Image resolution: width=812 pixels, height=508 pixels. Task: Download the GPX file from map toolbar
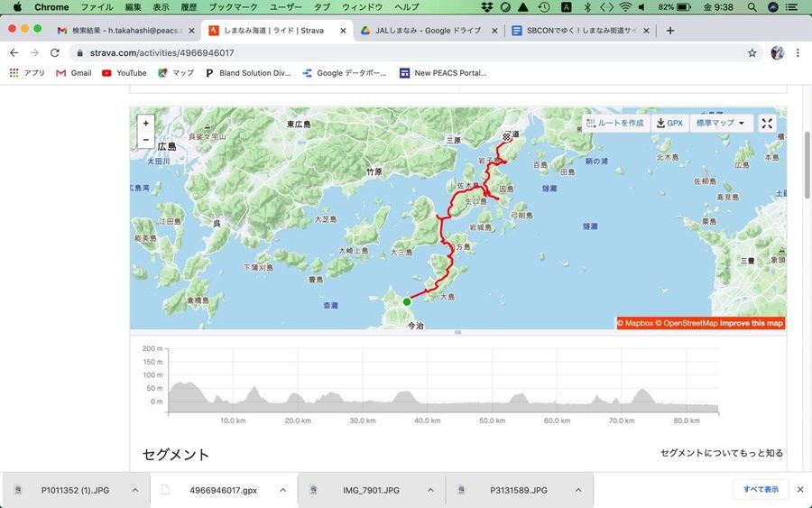(x=669, y=124)
